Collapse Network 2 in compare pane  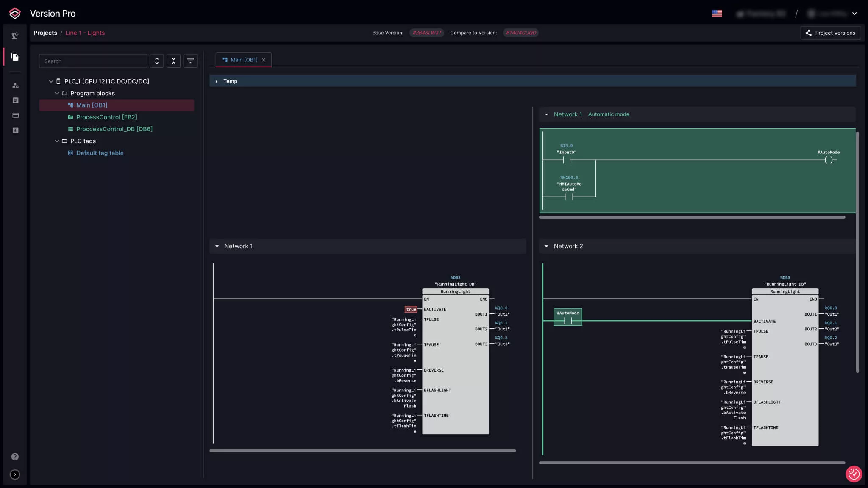[546, 246]
